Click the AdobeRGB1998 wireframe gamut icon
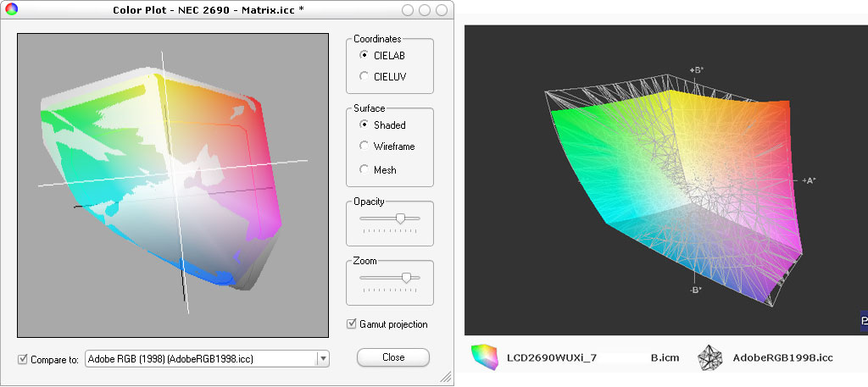 709,358
